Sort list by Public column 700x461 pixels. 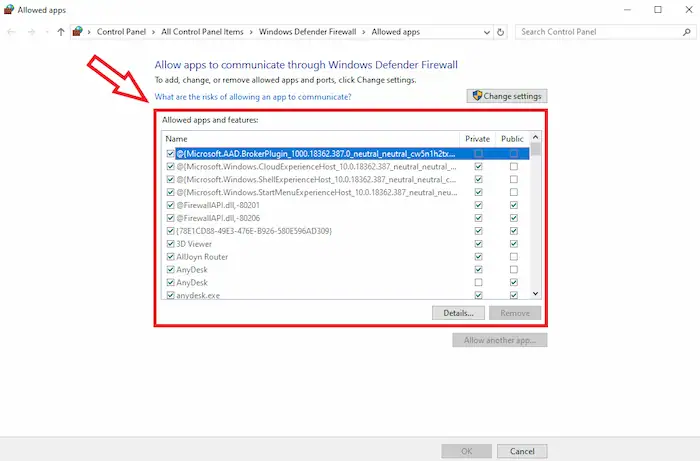(x=512, y=139)
